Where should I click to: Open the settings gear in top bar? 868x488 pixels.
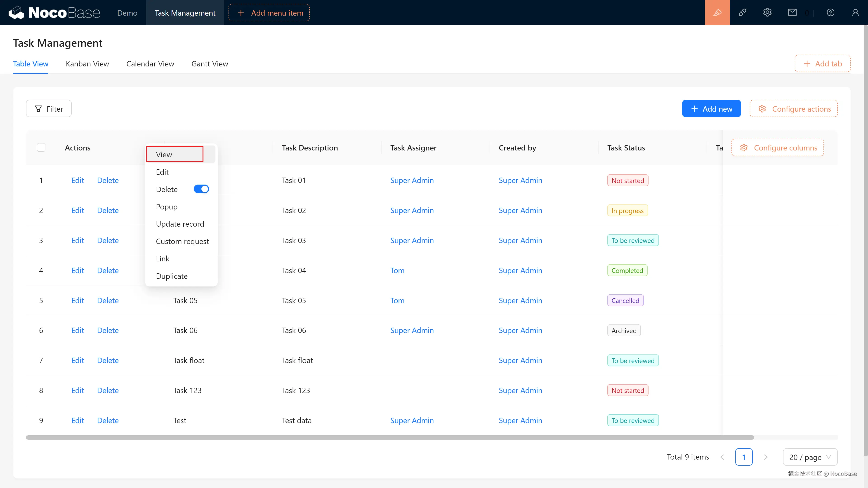[767, 12]
